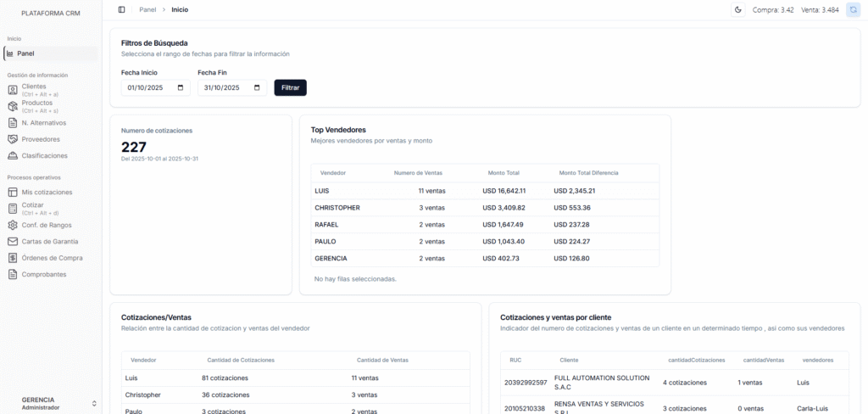Select Órdenes de Compra menu item
The height and width of the screenshot is (414, 868).
(x=52, y=258)
